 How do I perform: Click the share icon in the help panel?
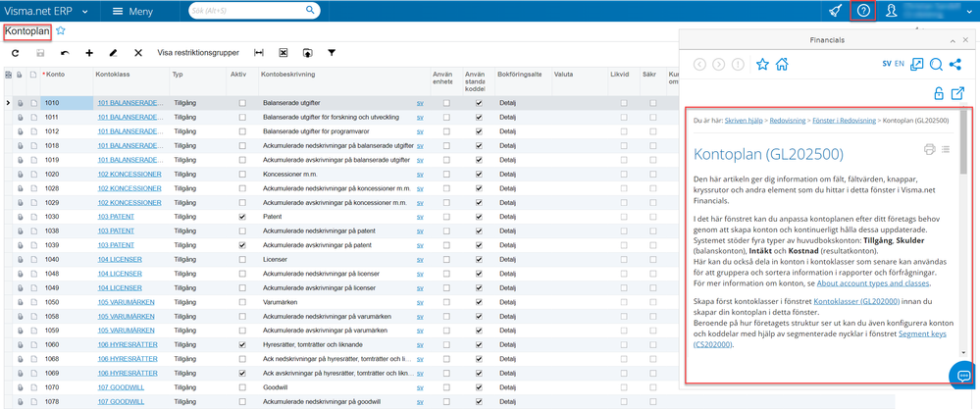(956, 65)
